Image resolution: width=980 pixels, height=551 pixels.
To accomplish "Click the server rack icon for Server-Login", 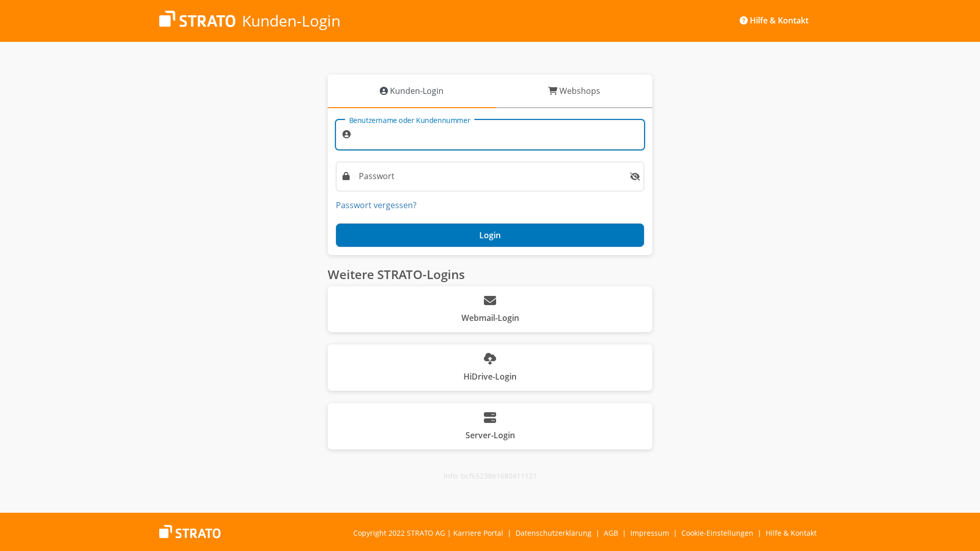I will click(x=490, y=418).
